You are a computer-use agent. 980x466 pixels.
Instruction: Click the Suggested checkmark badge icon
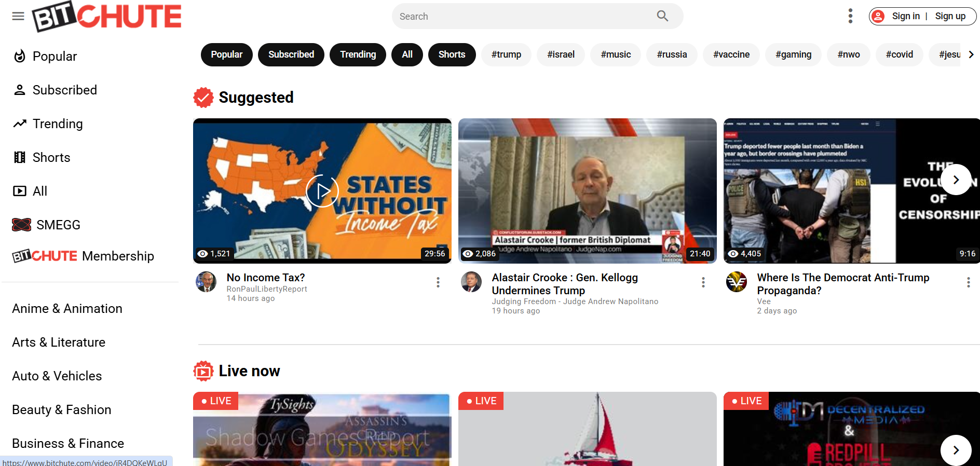203,98
